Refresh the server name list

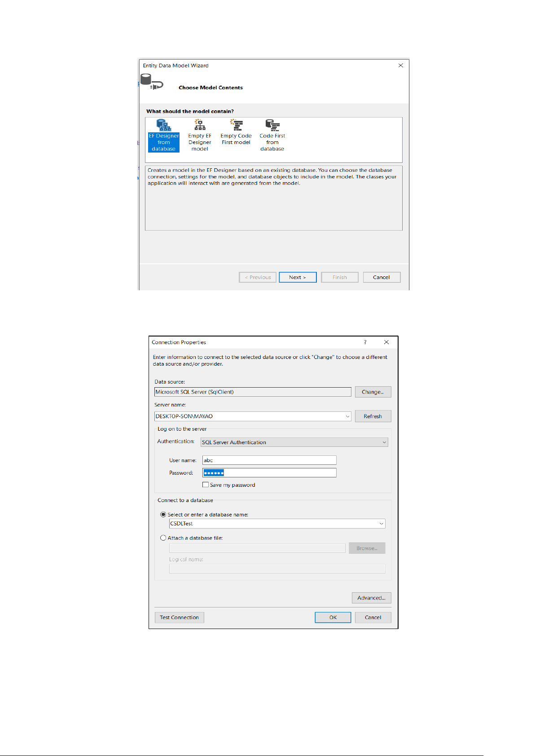tap(373, 416)
